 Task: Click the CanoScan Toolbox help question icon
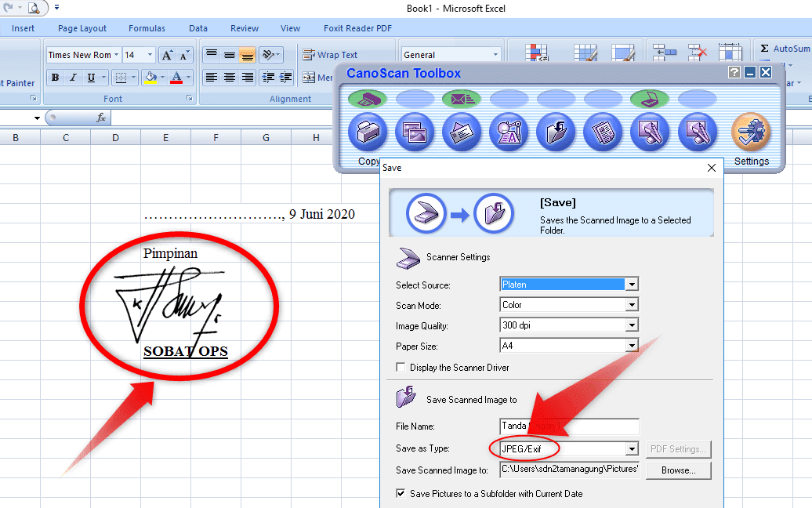tap(734, 72)
